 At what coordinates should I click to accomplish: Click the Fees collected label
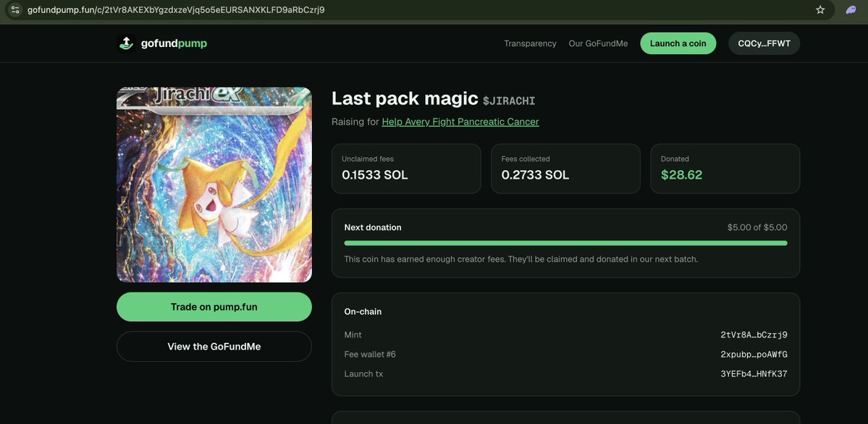pyautogui.click(x=526, y=159)
